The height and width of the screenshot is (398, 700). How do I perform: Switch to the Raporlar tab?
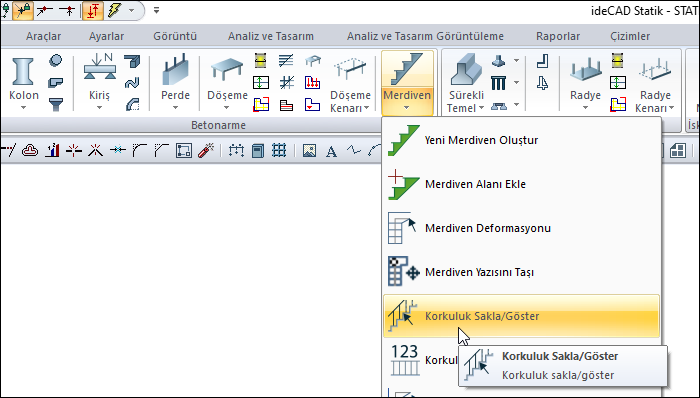point(558,36)
